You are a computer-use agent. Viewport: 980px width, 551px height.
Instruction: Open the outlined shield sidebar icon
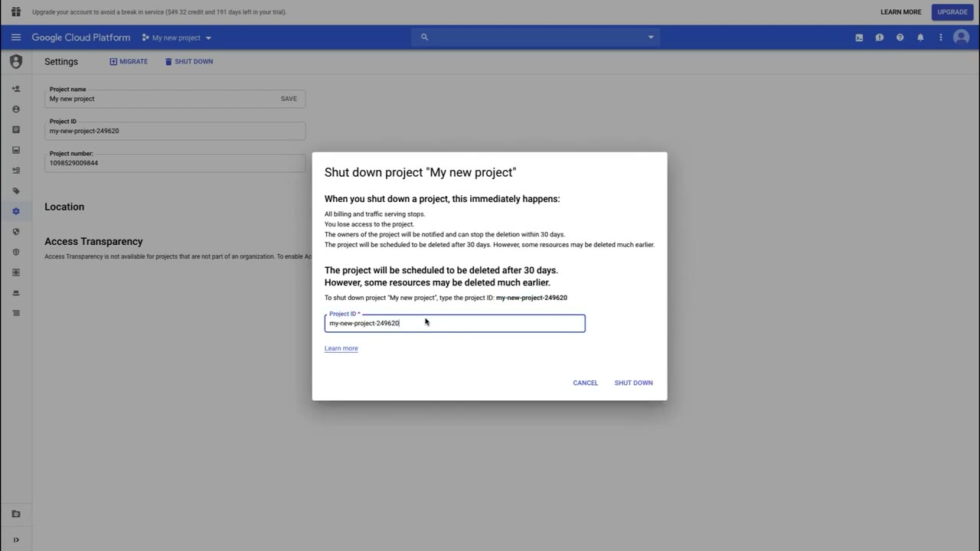[x=16, y=252]
